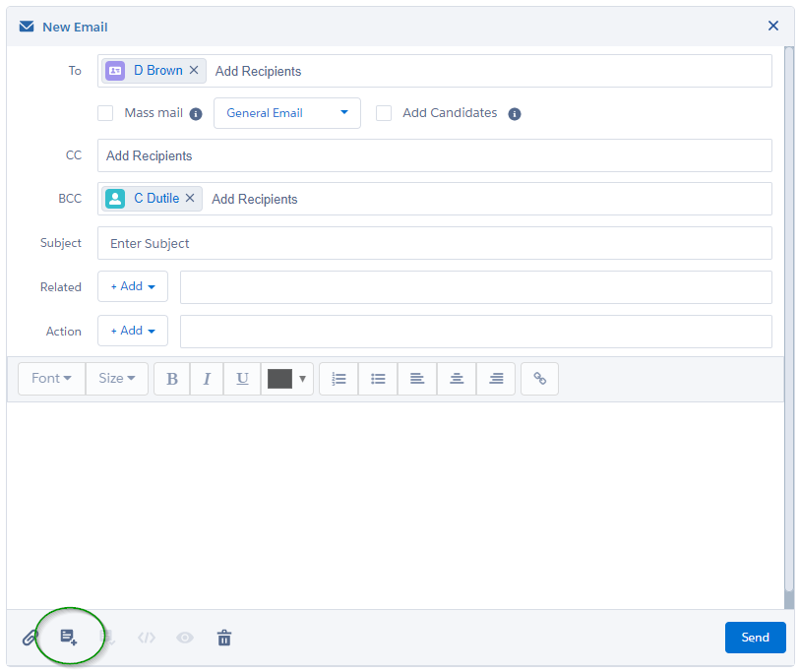The image size is (799, 672).
Task: Attach a file using the paperclip icon
Action: pyautogui.click(x=29, y=638)
